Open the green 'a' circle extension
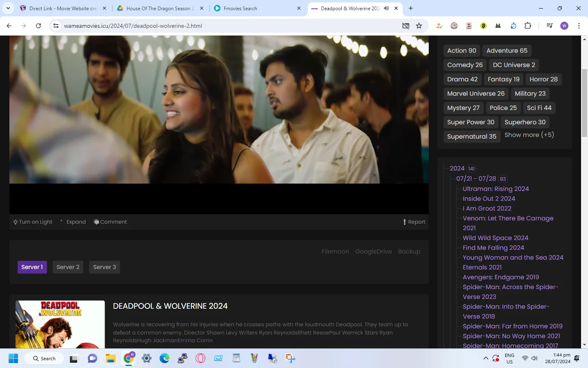Image resolution: width=588 pixels, height=368 pixels. click(483, 26)
